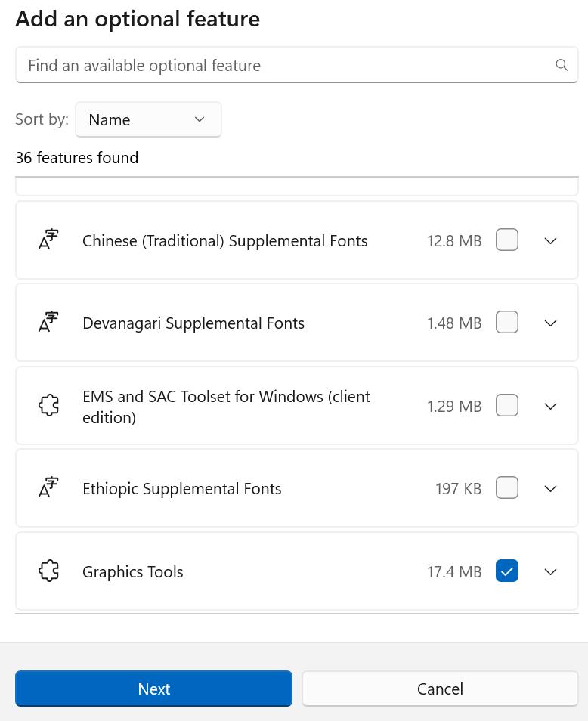Click the Cancel button

(440, 689)
